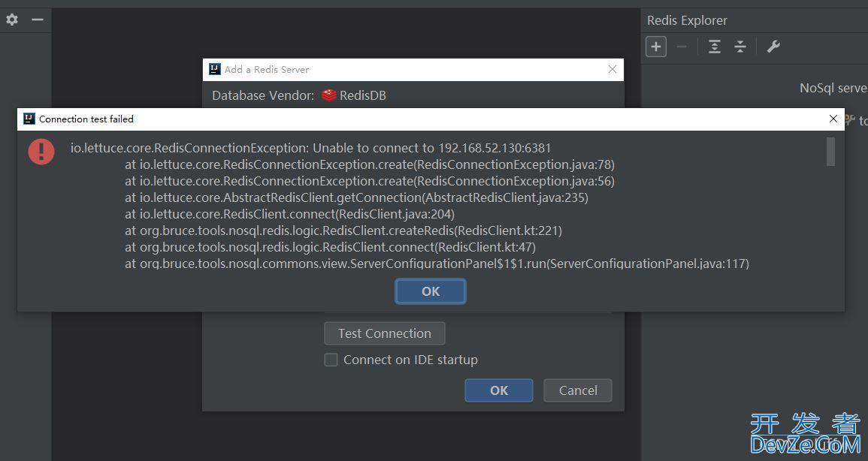
Task: Enable Connect on IDE startup checkbox
Action: 331,360
